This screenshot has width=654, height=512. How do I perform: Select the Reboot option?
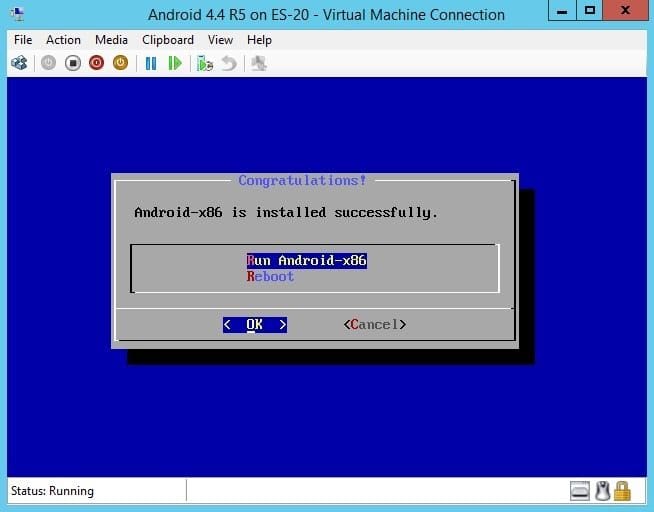click(x=270, y=276)
